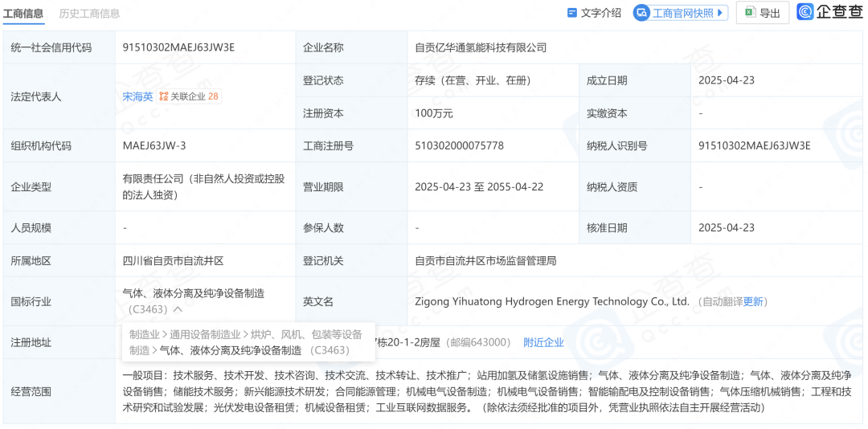Viewport: 868px width, 429px height.
Task: Select the 成立日期 value 2025-04-23
Action: (727, 80)
